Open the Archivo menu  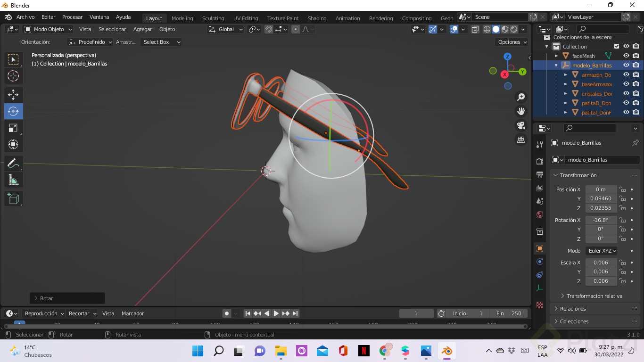pos(25,17)
